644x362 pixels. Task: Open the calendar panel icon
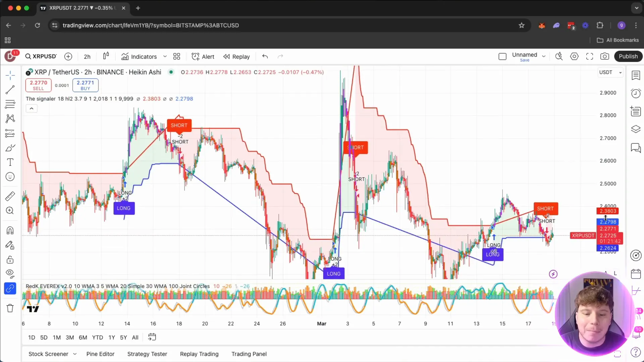636,274
